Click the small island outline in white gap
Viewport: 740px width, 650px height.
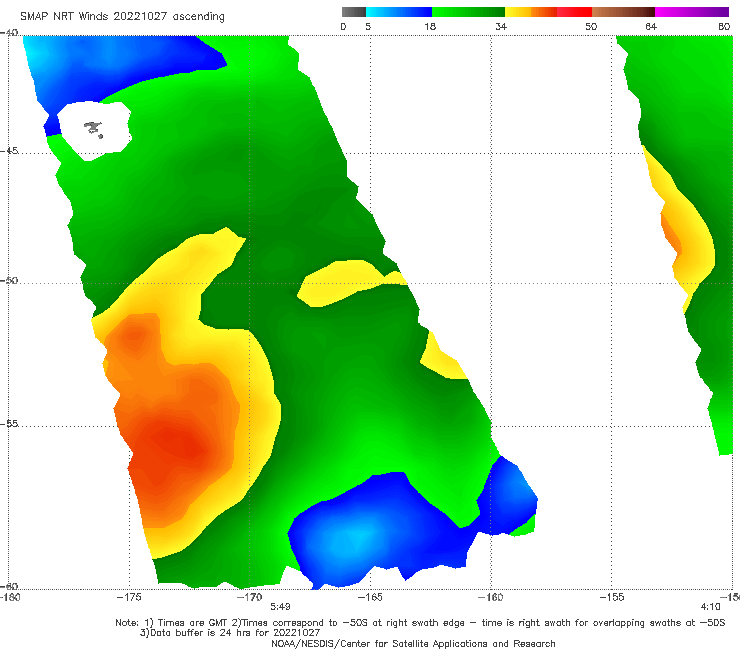(93, 129)
